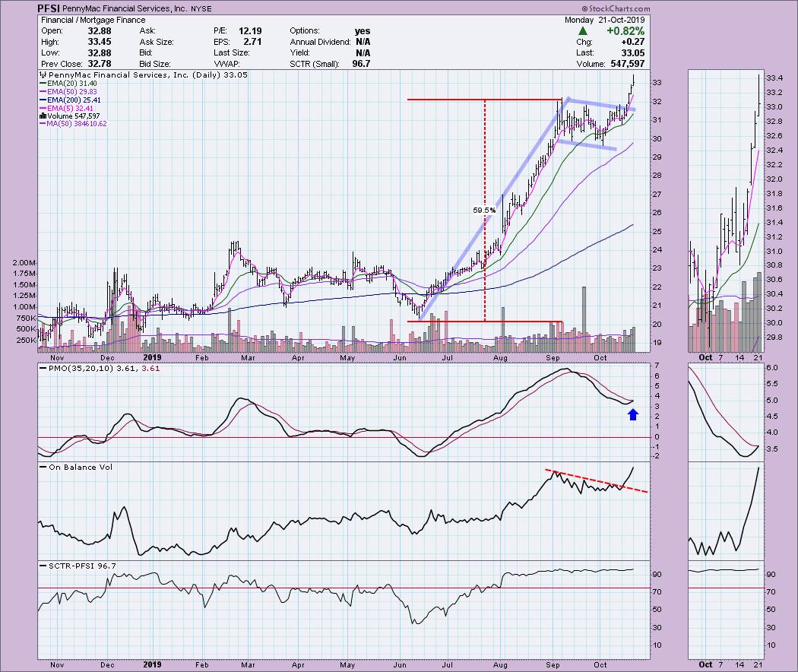Click the Options value yes
Viewport: 798px width, 672px height.
pos(363,31)
